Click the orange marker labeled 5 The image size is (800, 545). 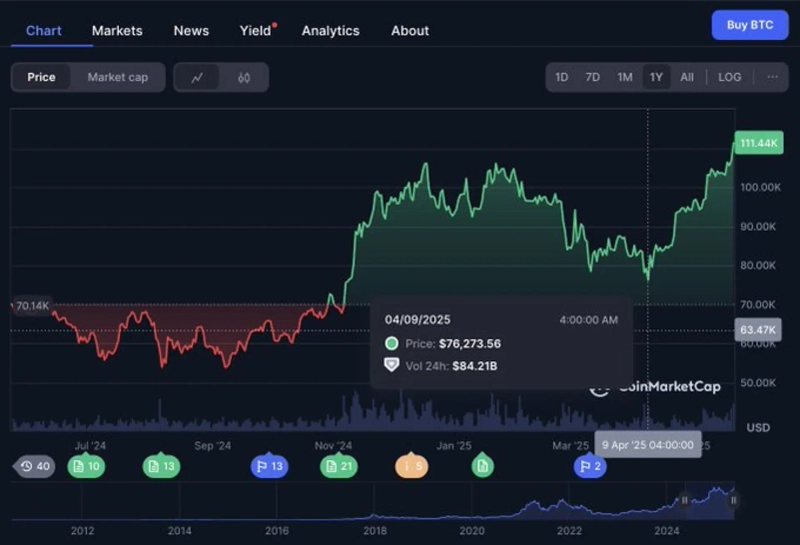click(x=412, y=466)
